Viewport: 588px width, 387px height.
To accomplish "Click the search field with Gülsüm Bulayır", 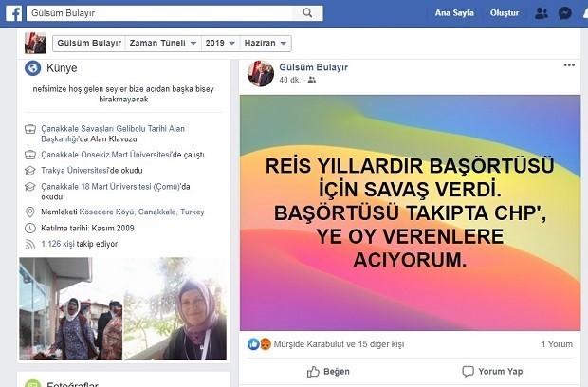I will tap(159, 13).
